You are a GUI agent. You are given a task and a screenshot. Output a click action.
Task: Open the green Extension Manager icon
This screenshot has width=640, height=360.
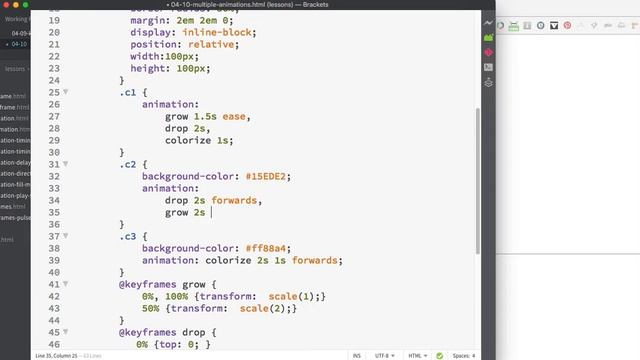(488, 38)
